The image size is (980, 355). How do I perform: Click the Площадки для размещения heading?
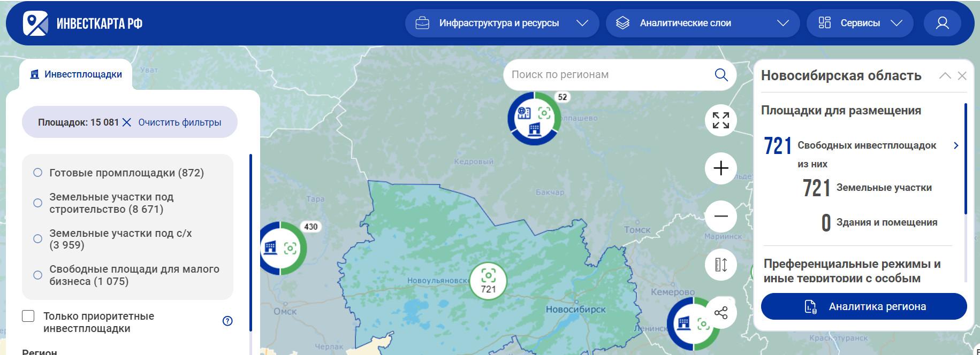[x=841, y=111]
